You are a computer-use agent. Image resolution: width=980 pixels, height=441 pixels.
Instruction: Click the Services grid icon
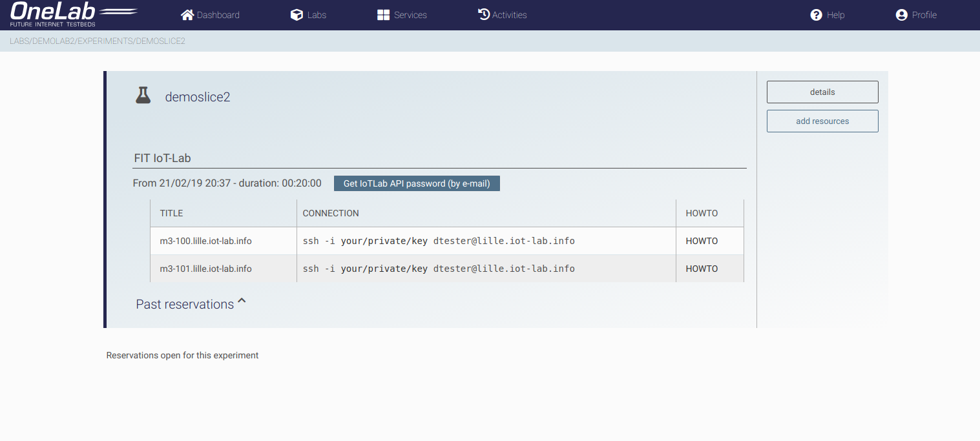click(383, 15)
